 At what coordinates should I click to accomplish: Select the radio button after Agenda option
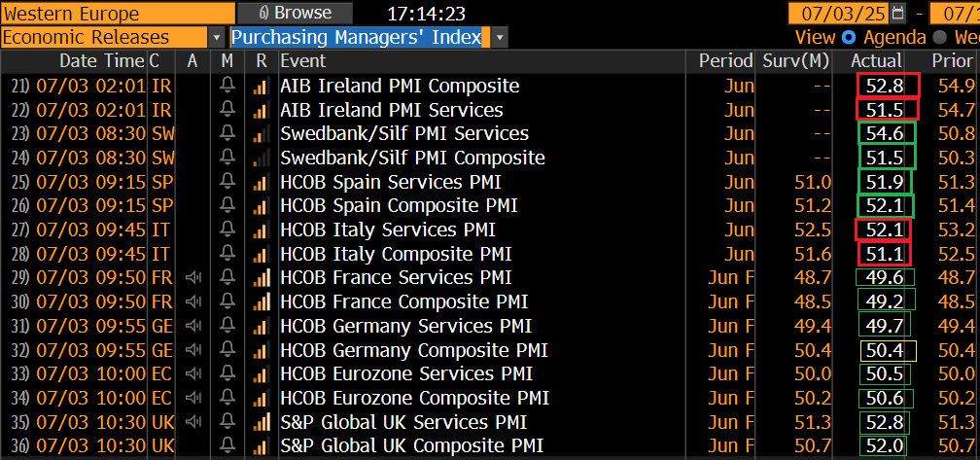tap(939, 38)
